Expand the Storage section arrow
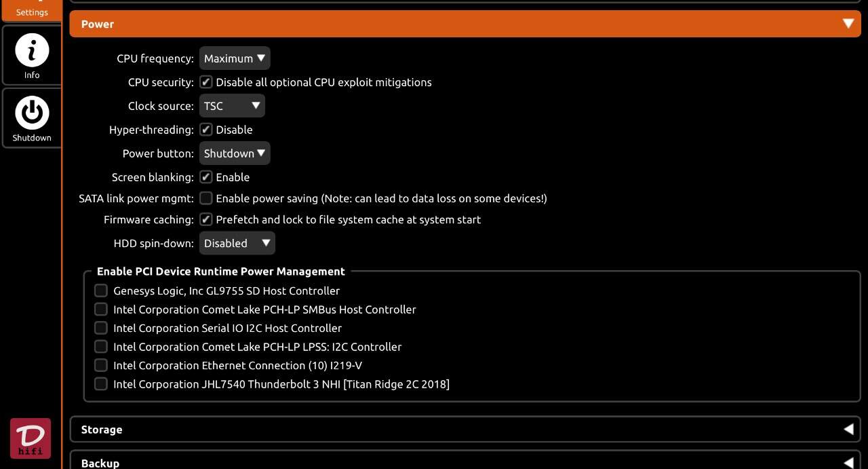Image resolution: width=868 pixels, height=469 pixels. (848, 429)
